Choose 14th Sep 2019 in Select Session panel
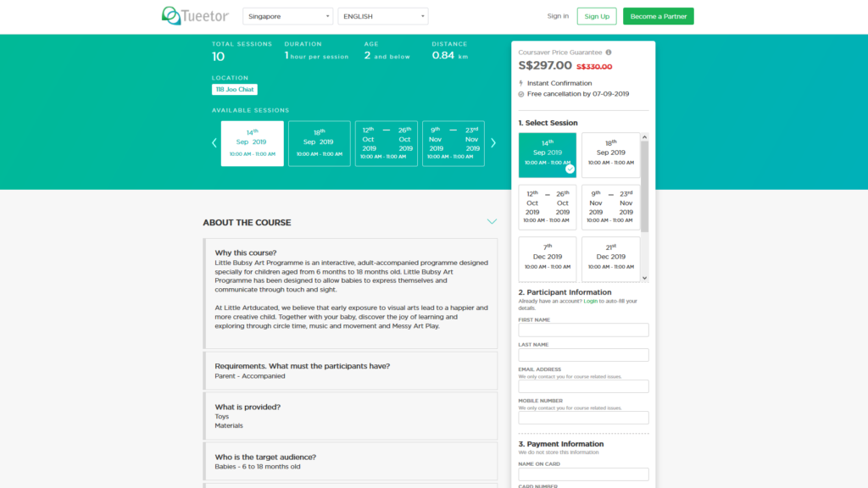868x488 pixels. (548, 155)
